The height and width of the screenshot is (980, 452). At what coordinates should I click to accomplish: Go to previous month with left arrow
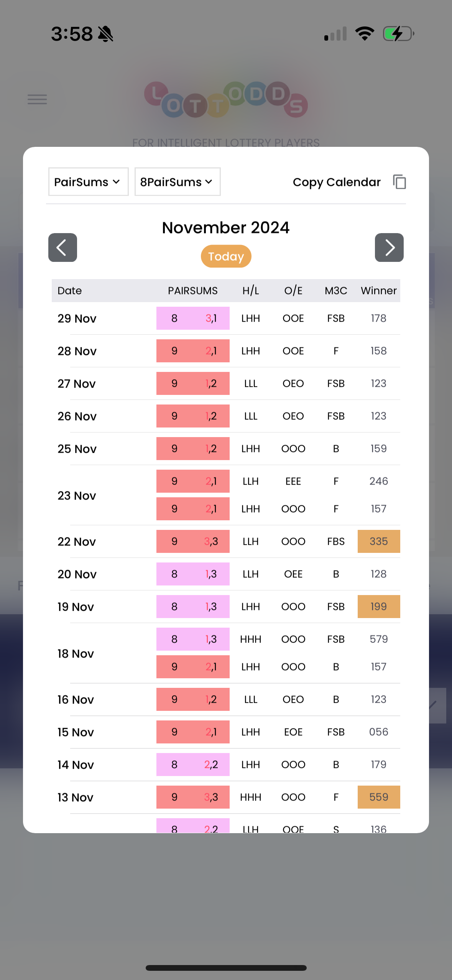click(x=62, y=247)
